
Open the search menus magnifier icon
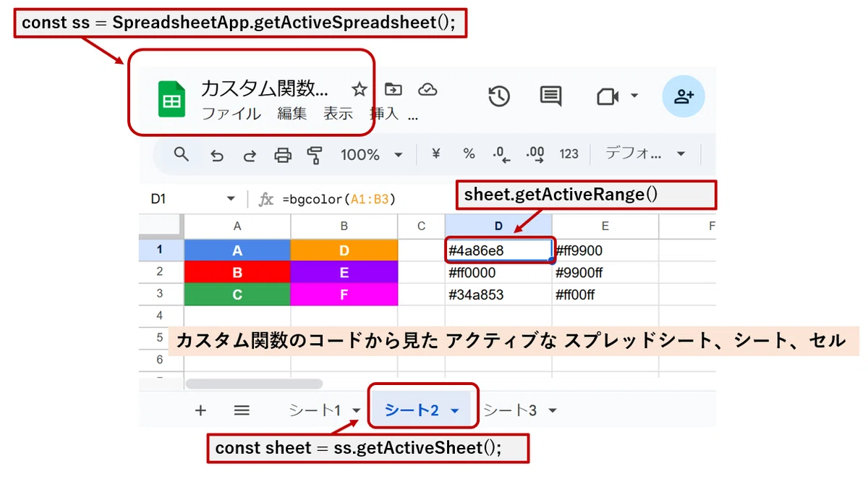182,154
